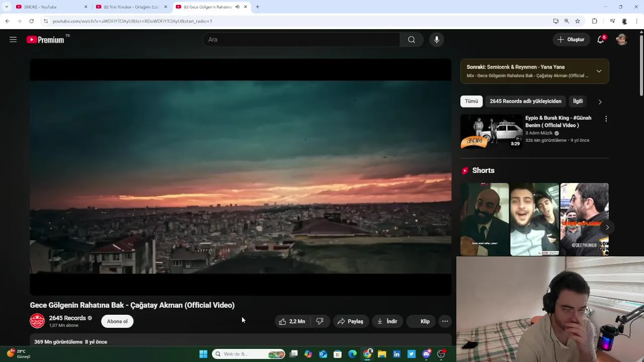The image size is (644, 362).
Task: Click the Paylaş share button
Action: [351, 321]
